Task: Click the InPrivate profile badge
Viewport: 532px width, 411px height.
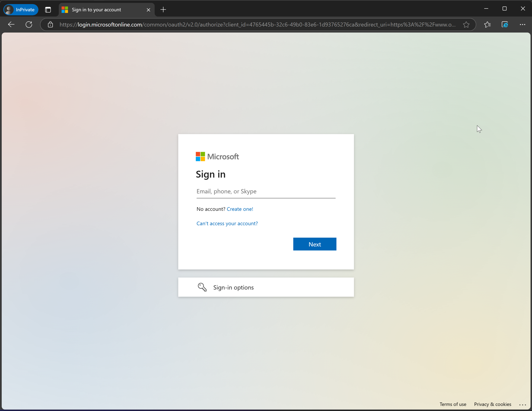Action: pos(21,10)
